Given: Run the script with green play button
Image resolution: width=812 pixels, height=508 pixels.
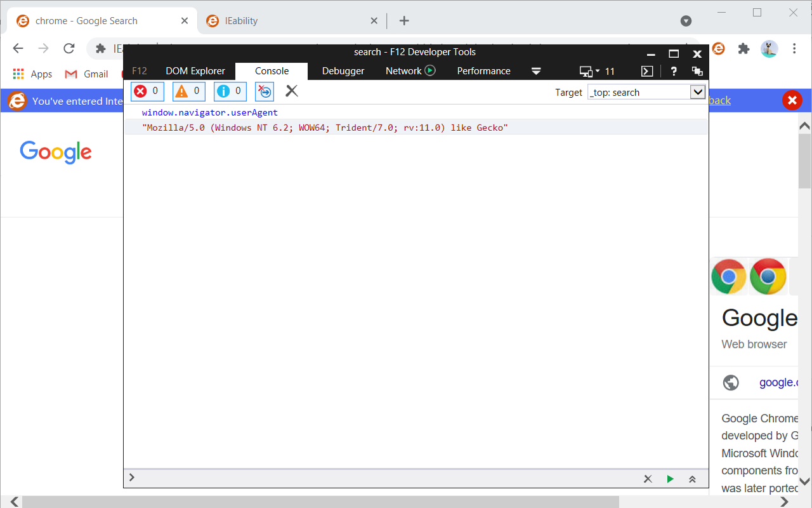Looking at the screenshot, I should coord(670,478).
